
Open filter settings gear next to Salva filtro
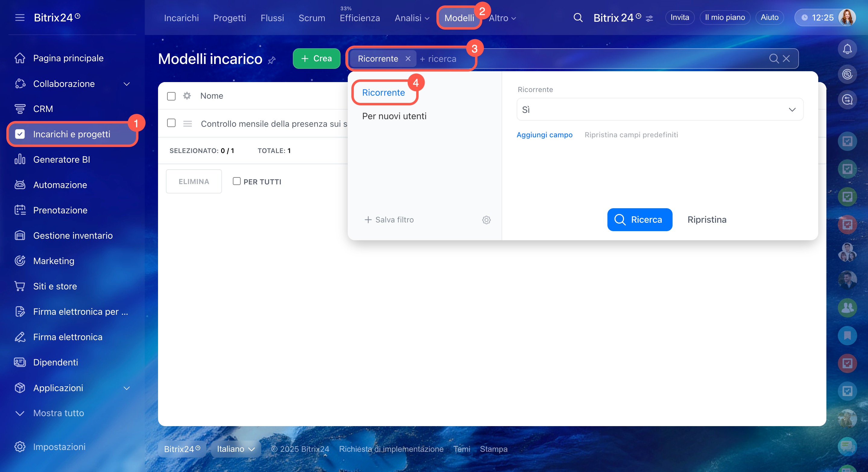[486, 220]
